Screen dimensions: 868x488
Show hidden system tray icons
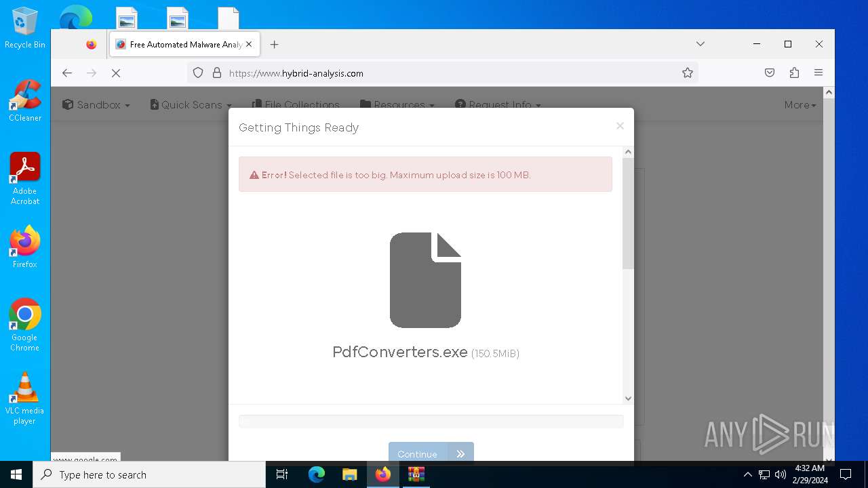[x=747, y=474]
